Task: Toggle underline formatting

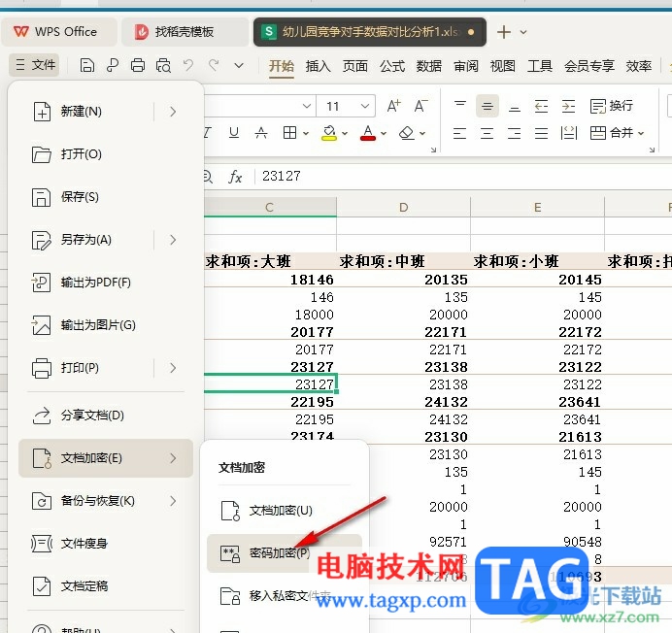Action: point(234,132)
